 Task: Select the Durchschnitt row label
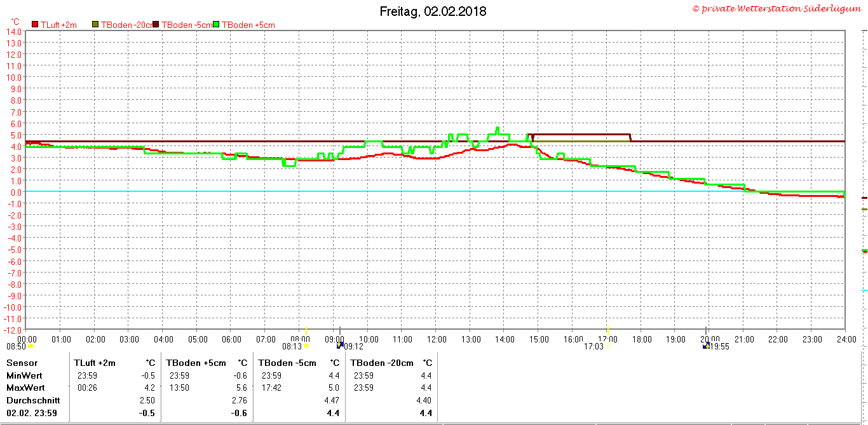coord(33,400)
